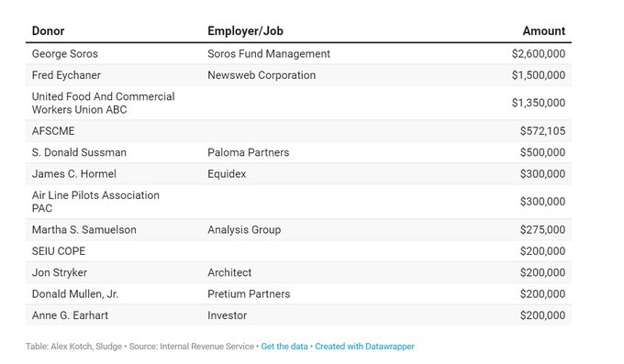Screen dimensions: 624x364
Task: Open the 'Created with Datawrapper' link
Action: pos(364,347)
